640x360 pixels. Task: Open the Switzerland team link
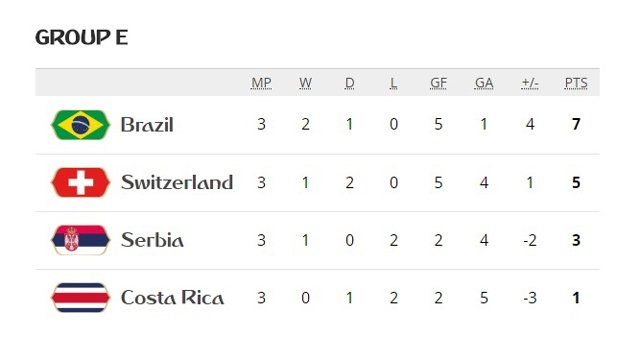177,182
